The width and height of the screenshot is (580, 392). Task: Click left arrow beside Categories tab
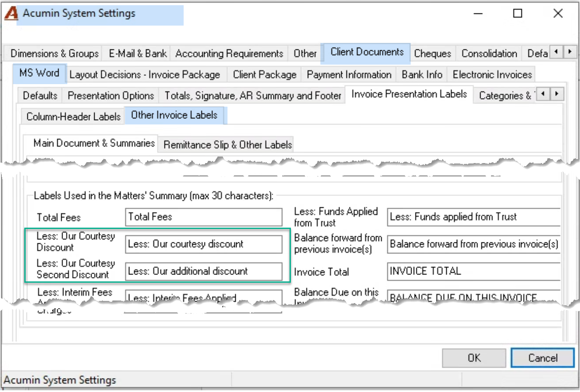tap(543, 94)
